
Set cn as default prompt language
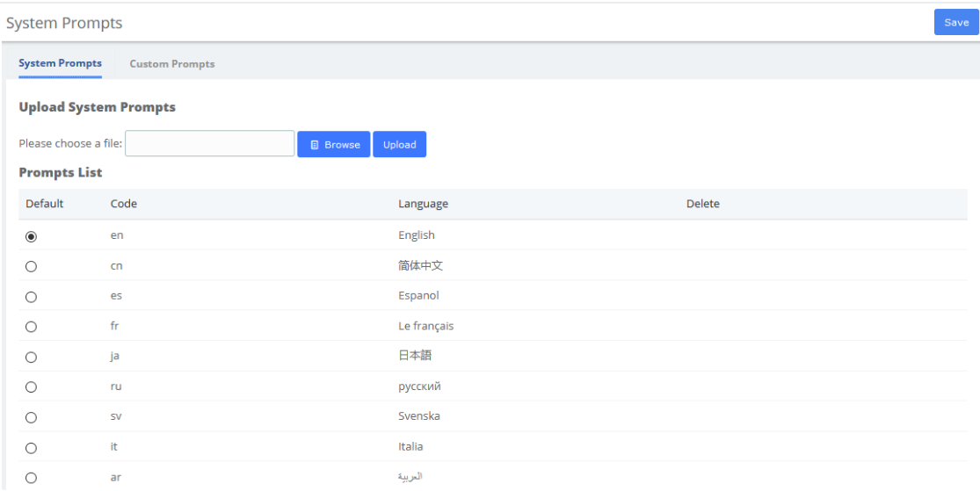[31, 266]
